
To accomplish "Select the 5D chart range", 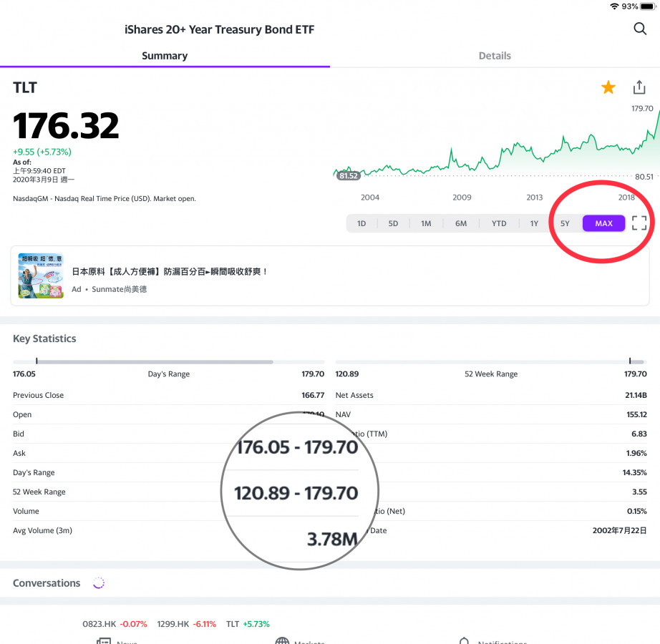I will click(393, 223).
